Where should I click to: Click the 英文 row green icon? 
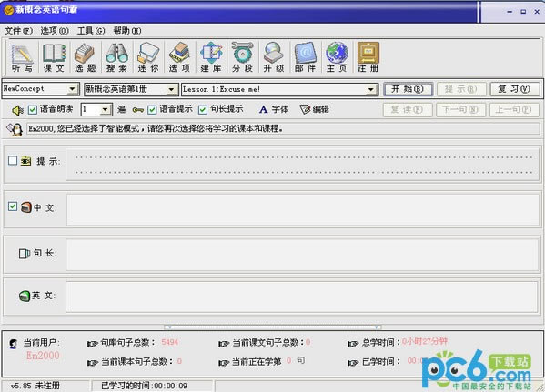[x=25, y=297]
